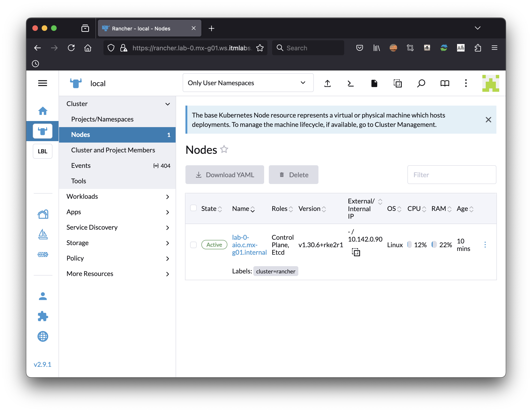Open the LBL cluster shortcut
This screenshot has width=532, height=412.
pyautogui.click(x=43, y=151)
